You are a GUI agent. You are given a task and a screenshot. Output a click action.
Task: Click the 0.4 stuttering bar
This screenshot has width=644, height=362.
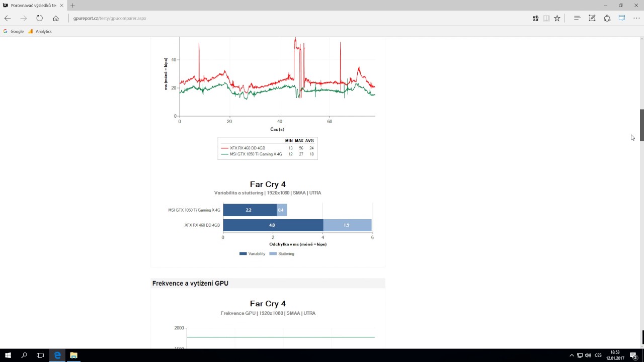tap(282, 210)
